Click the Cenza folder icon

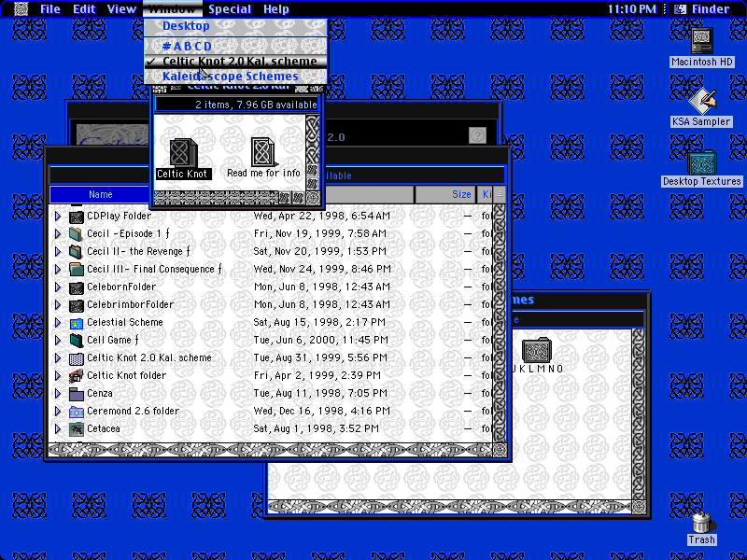coord(77,394)
